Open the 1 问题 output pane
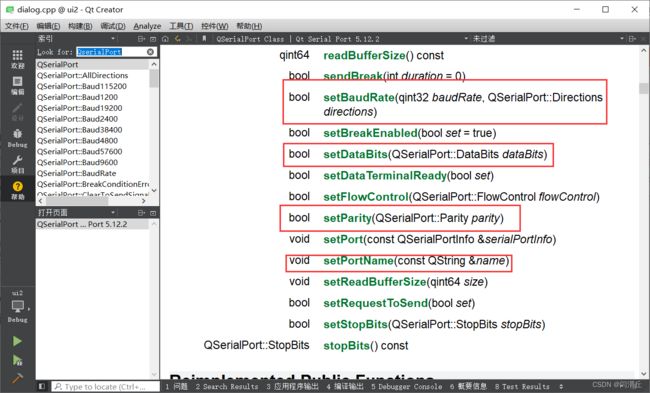The image size is (650, 393). pos(177,386)
